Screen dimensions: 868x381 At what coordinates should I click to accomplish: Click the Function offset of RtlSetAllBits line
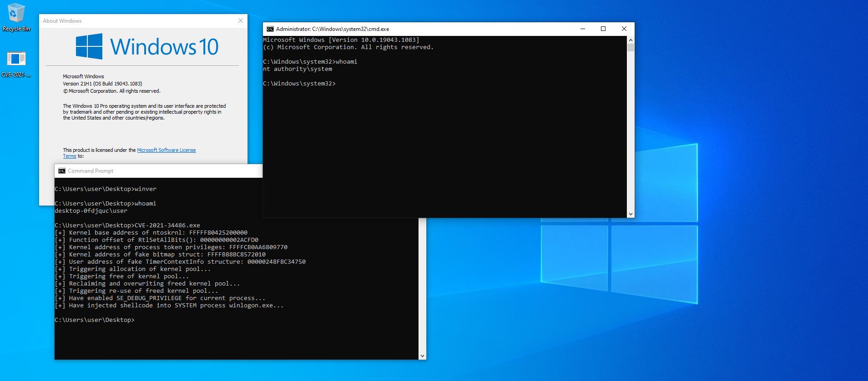pos(156,240)
